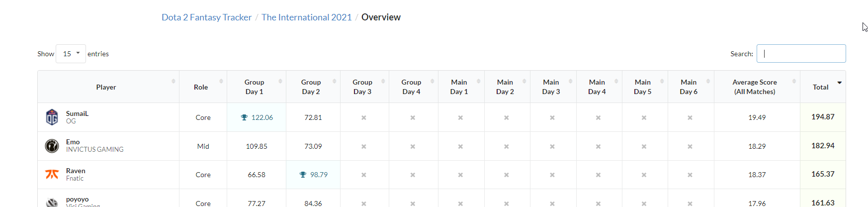The image size is (868, 207).
Task: Click the OG team logo icon
Action: click(x=52, y=117)
